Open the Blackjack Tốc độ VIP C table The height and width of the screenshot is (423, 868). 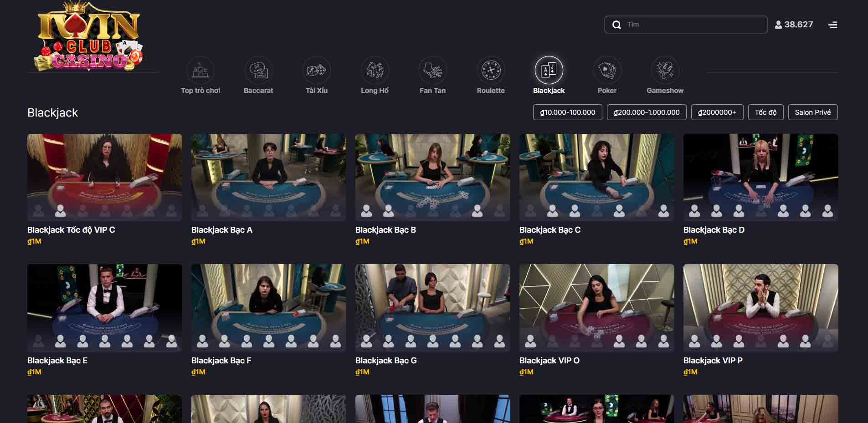(x=104, y=177)
